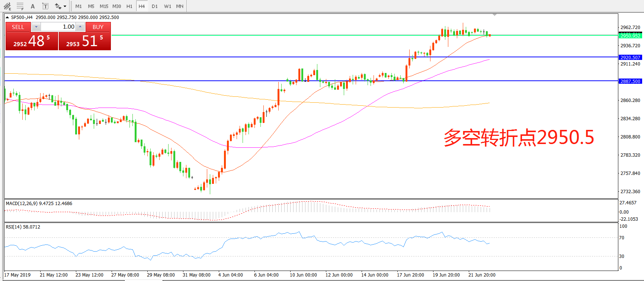This screenshot has width=644, height=281.
Task: Decrease trade volume with the down arrow
Action: [x=36, y=27]
